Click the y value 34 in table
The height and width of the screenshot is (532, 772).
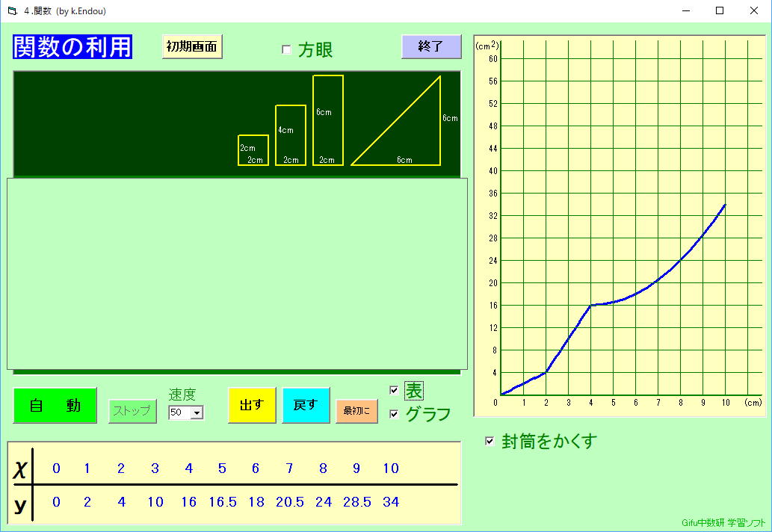click(x=391, y=502)
